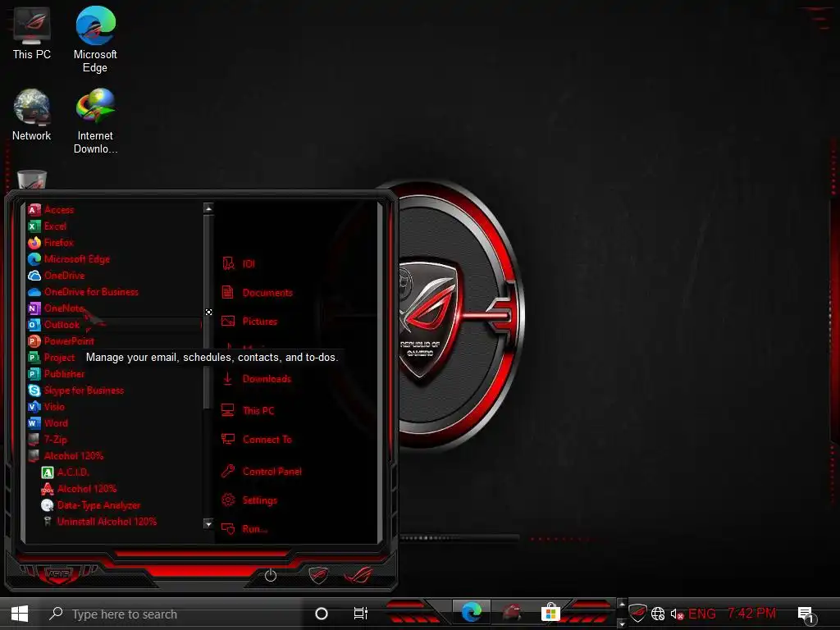Open Edge from the taskbar
Viewport: 840px width, 630px height.
click(472, 612)
